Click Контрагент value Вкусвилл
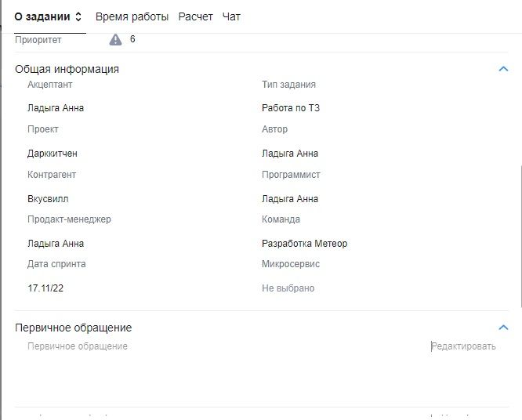Screen dimensions: 522x420 click(x=48, y=199)
